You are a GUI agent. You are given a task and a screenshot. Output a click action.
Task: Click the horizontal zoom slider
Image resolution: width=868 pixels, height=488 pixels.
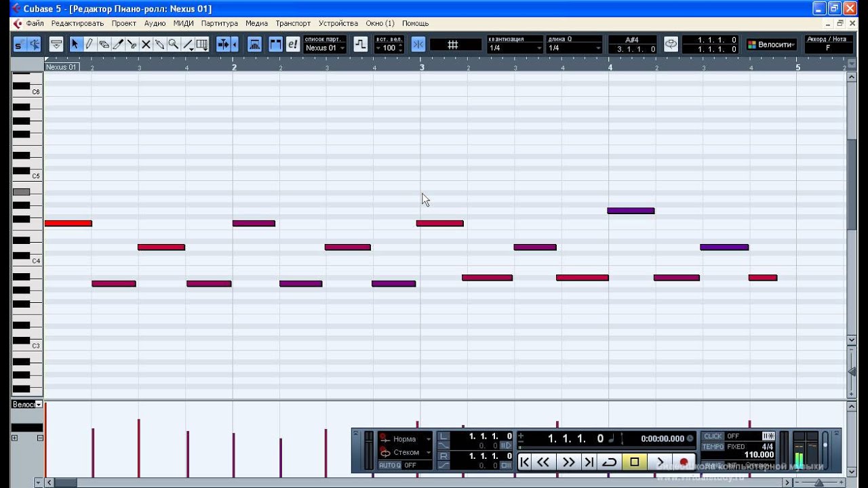818,483
